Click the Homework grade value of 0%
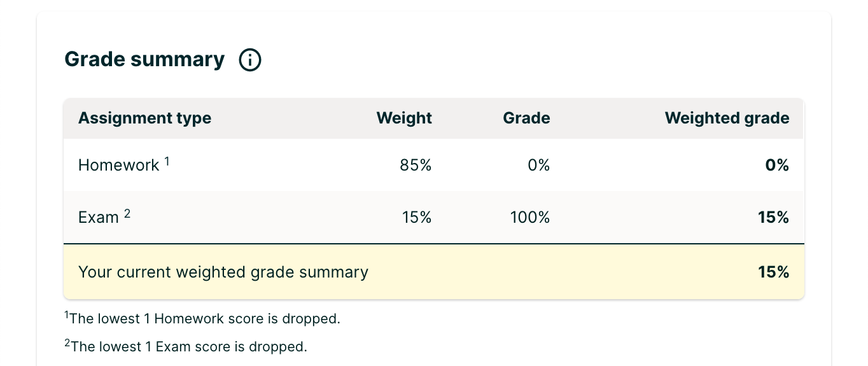 tap(538, 165)
